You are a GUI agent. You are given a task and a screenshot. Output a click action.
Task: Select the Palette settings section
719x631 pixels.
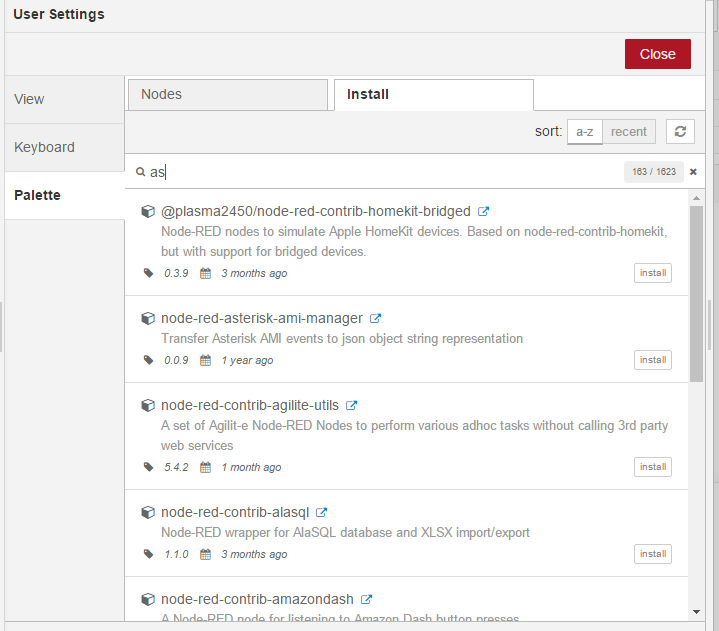pos(64,195)
